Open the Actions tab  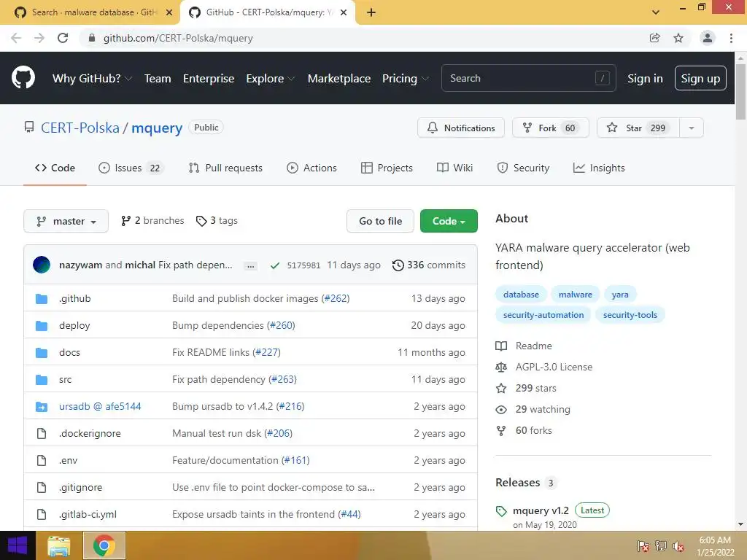pyautogui.click(x=311, y=168)
